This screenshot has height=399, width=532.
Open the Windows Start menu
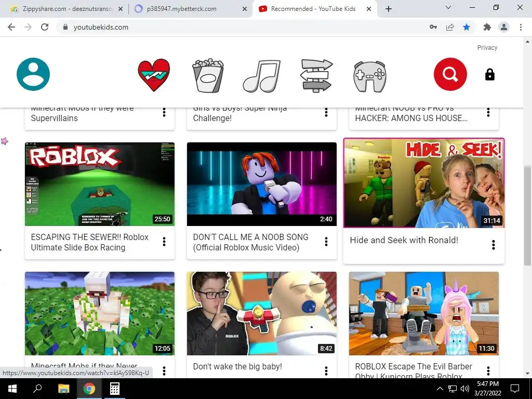pyautogui.click(x=12, y=389)
